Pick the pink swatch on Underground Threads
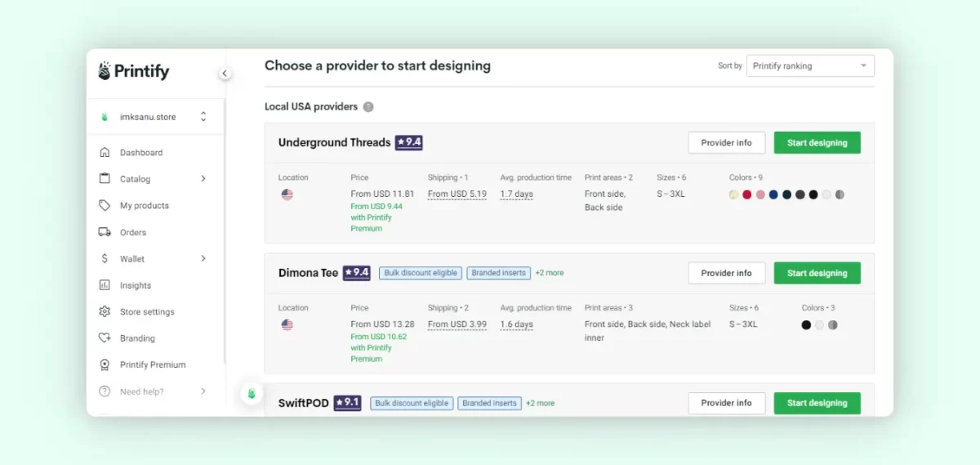This screenshot has width=980, height=465. [x=760, y=194]
